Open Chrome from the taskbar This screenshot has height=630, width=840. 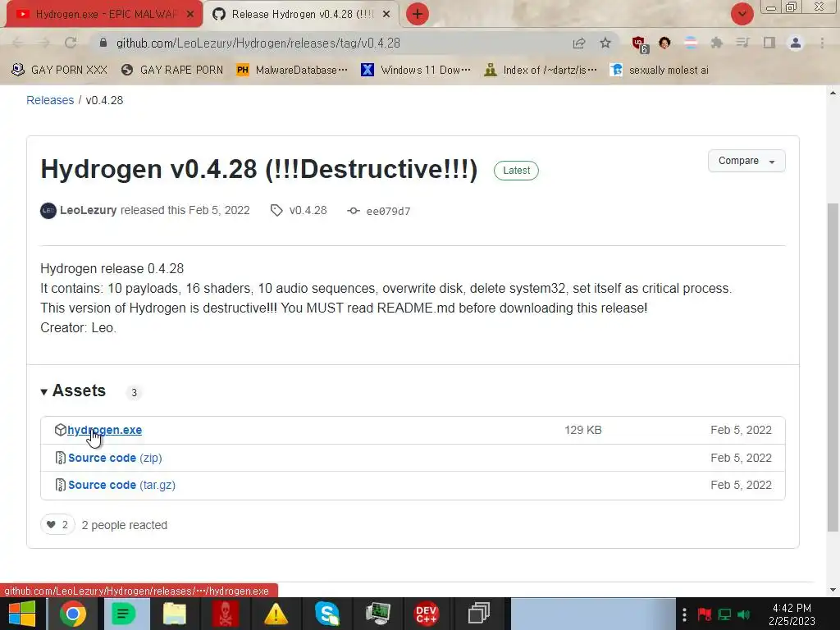(x=73, y=614)
